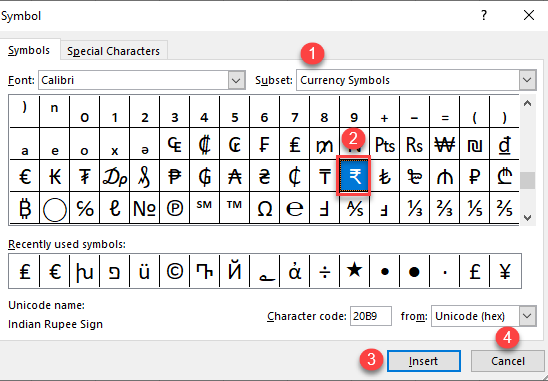Switch to the Symbols tab
Screen dimensions: 548x381
pos(29,50)
